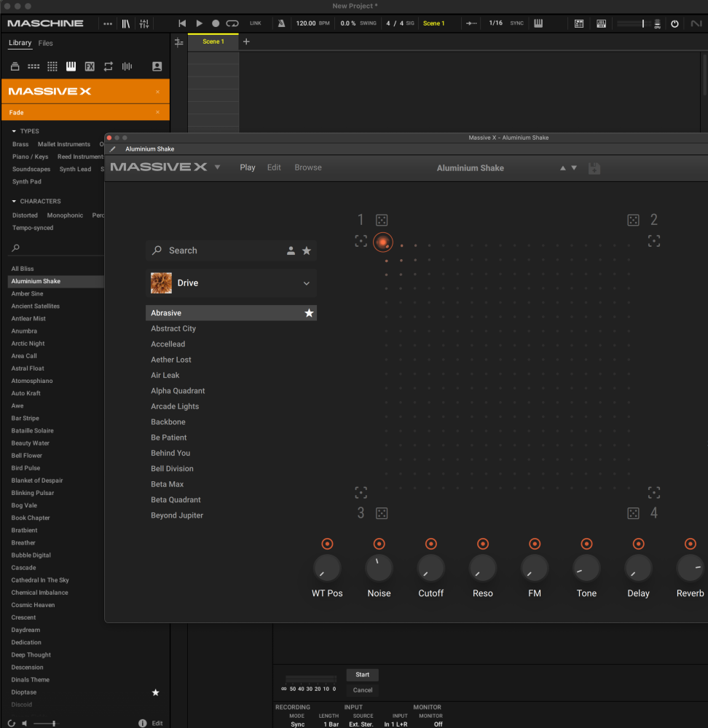The image size is (708, 728).
Task: Select the Alpha Quadrant preset
Action: [x=178, y=391]
